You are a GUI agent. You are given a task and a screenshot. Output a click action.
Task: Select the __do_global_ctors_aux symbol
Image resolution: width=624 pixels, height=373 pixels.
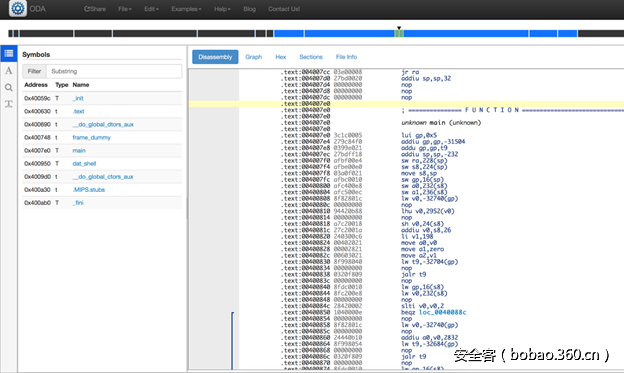tap(103, 177)
